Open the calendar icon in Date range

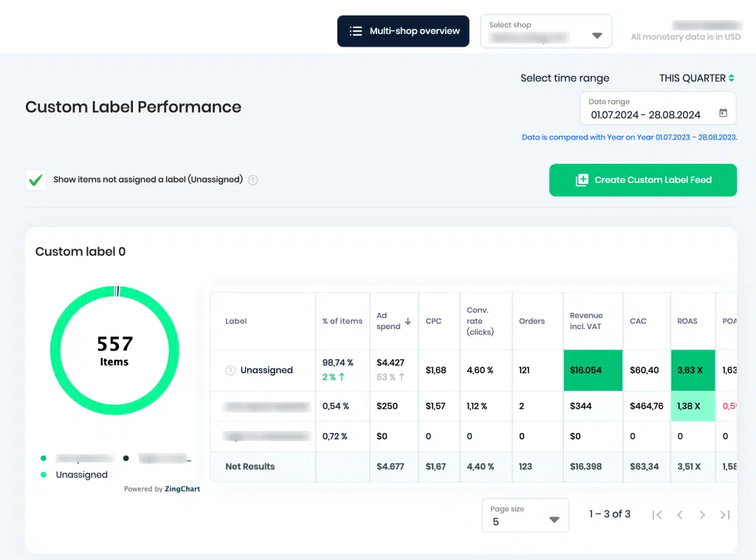coord(723,113)
